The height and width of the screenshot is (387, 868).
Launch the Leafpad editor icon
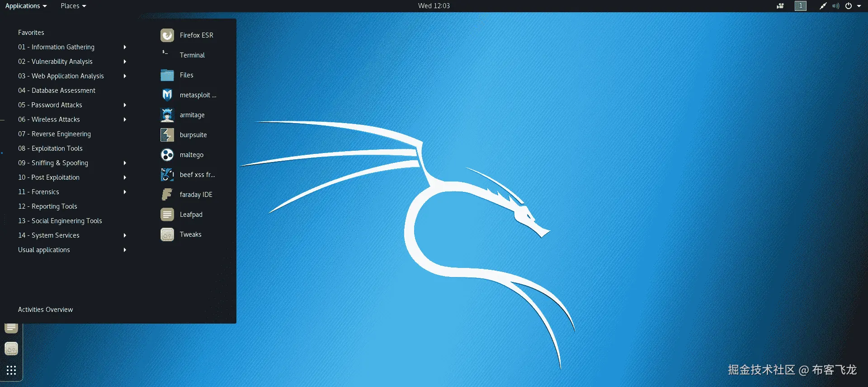point(167,215)
